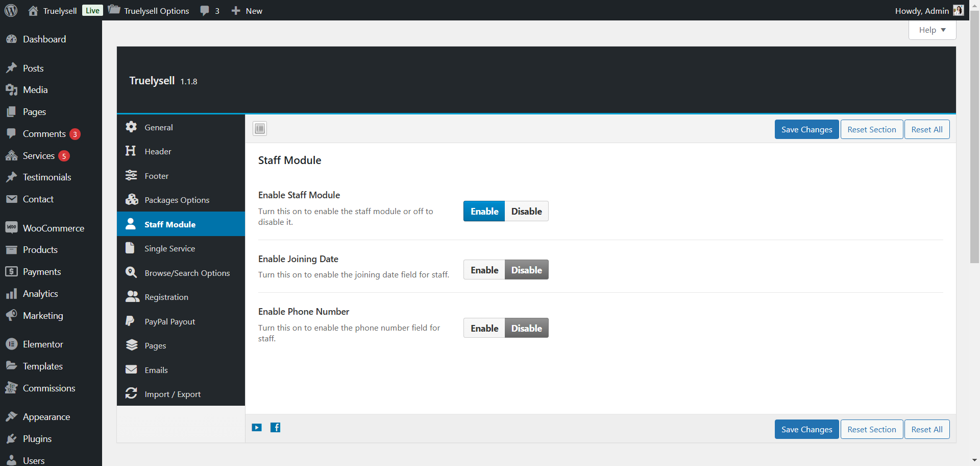
Task: Open Howdy, Admin account menu
Action: point(921,11)
